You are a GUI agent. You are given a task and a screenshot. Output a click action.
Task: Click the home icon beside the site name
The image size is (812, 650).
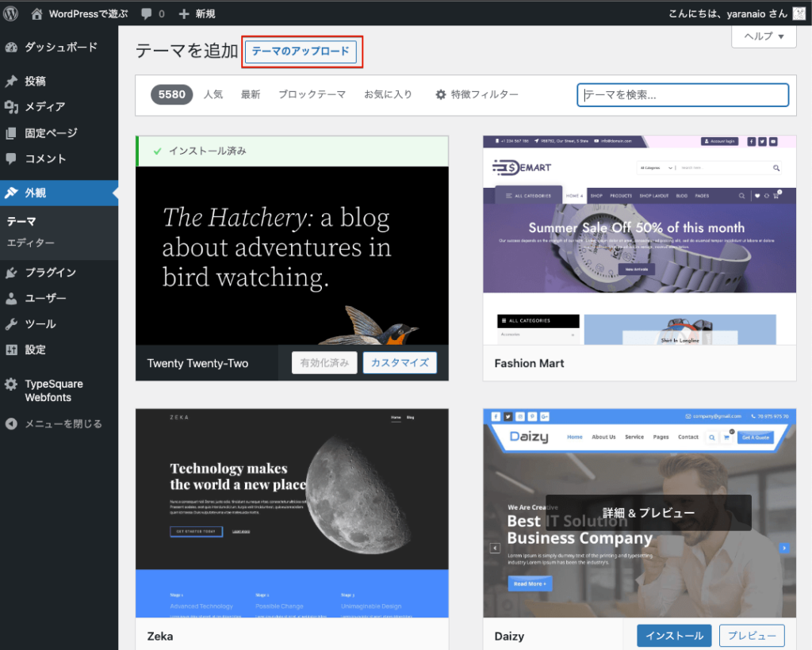[36, 14]
